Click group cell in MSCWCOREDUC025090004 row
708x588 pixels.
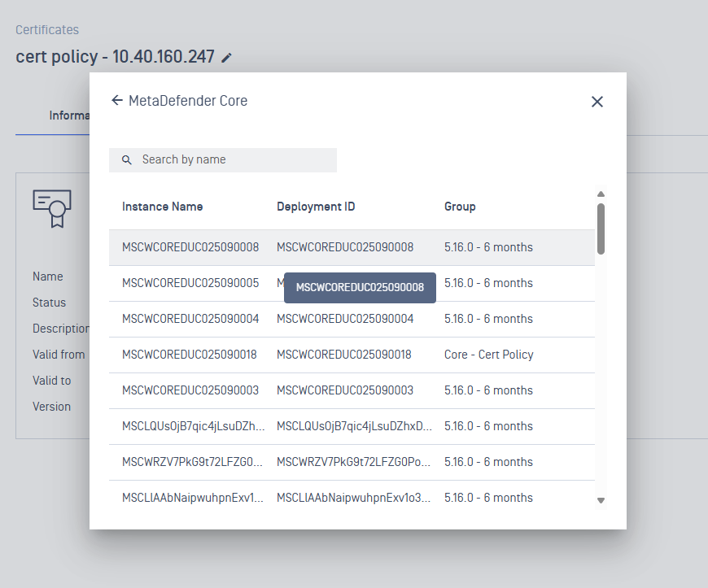pyautogui.click(x=488, y=319)
